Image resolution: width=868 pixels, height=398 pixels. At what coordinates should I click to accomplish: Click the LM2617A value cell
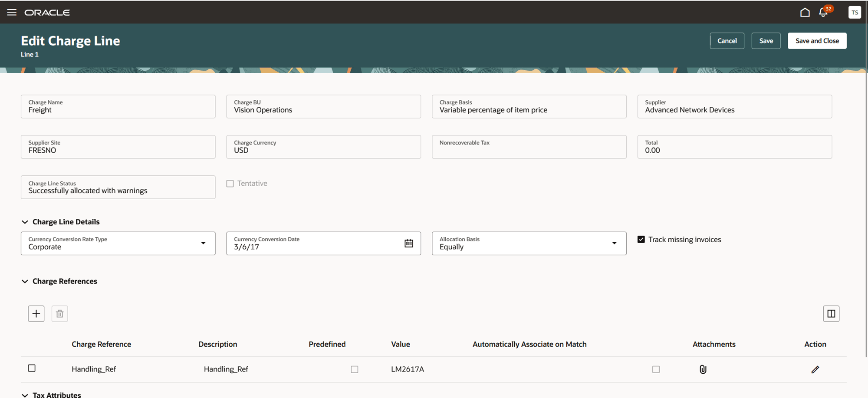click(x=408, y=369)
